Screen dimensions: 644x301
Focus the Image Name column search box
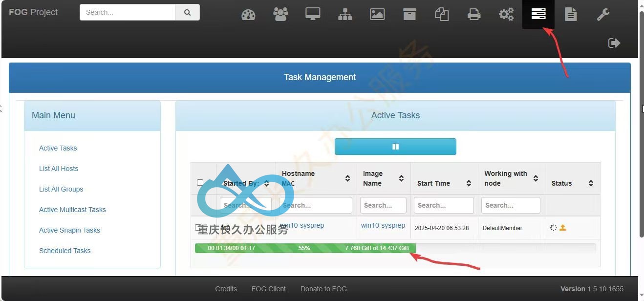point(383,205)
